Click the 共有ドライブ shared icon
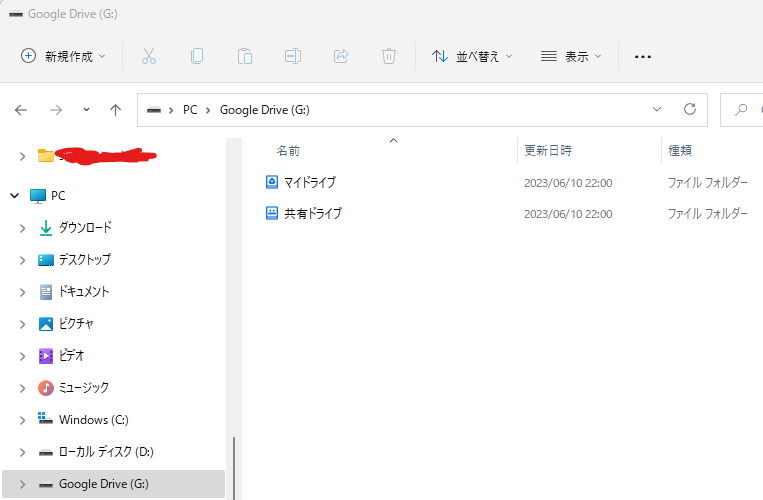 click(x=272, y=213)
